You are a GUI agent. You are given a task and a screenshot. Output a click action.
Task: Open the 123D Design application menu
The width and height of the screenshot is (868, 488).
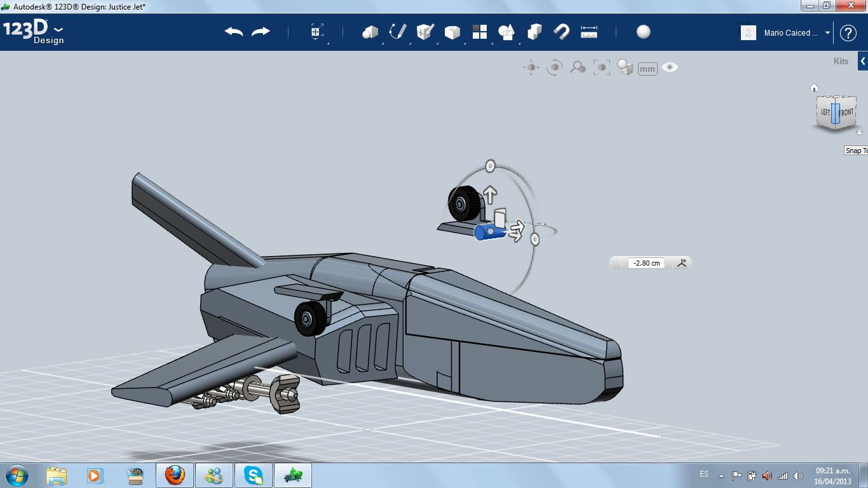pyautogui.click(x=34, y=32)
